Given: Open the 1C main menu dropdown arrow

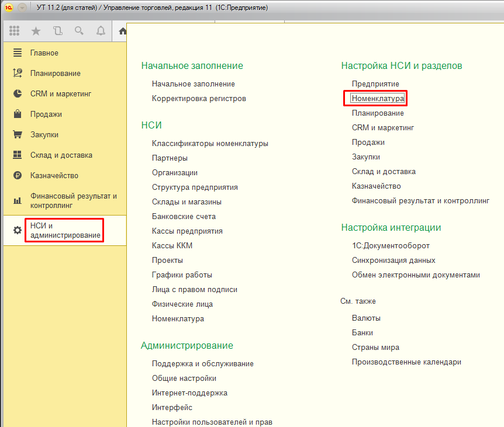Looking at the screenshot, I should [22, 9].
